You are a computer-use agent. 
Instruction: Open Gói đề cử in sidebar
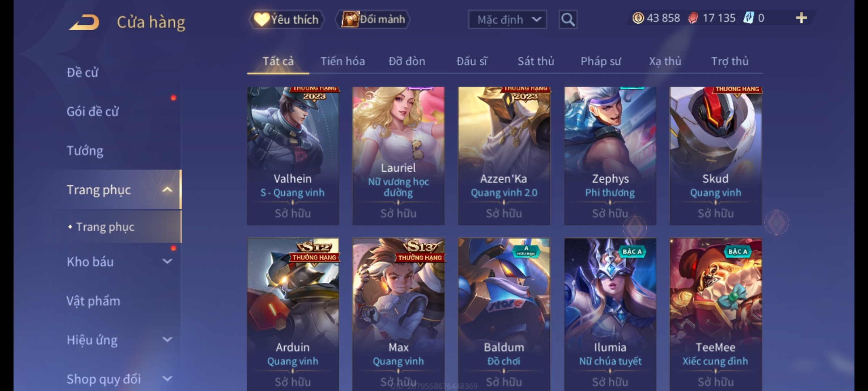(93, 112)
